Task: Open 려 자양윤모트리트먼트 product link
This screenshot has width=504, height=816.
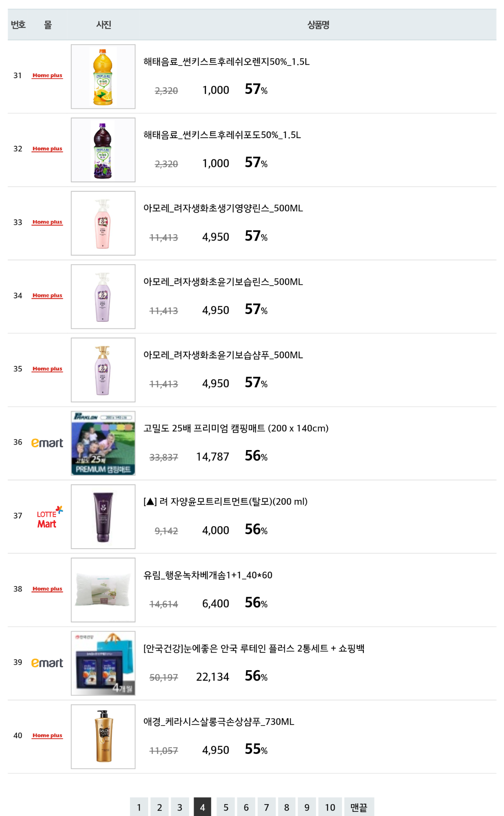Action: pos(225,502)
